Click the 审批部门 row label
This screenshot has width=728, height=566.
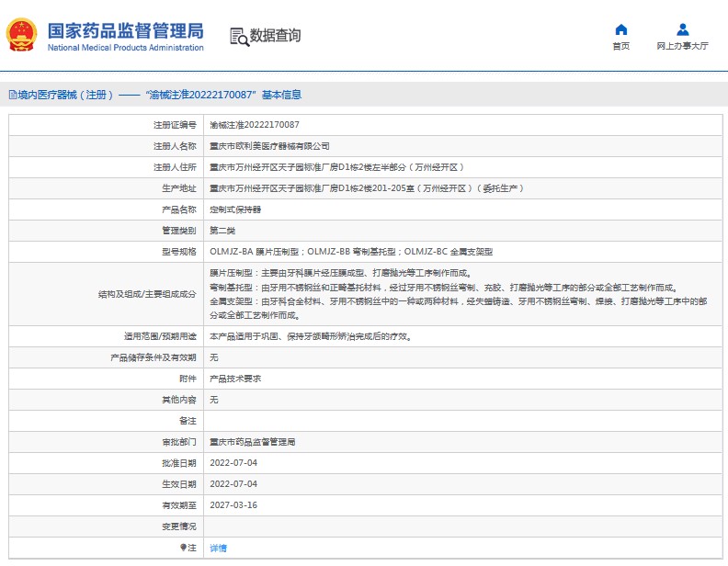point(178,442)
